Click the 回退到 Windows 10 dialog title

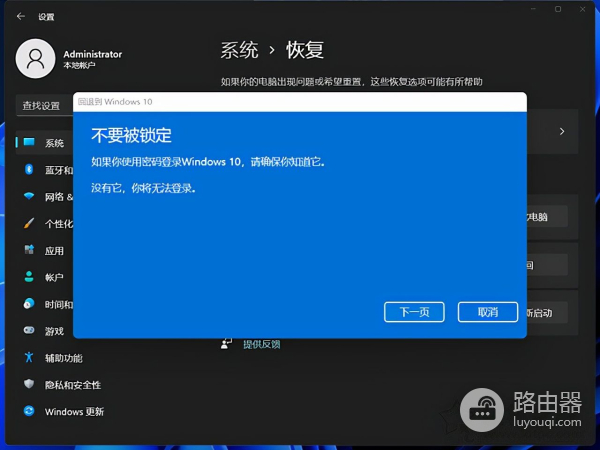(x=115, y=102)
